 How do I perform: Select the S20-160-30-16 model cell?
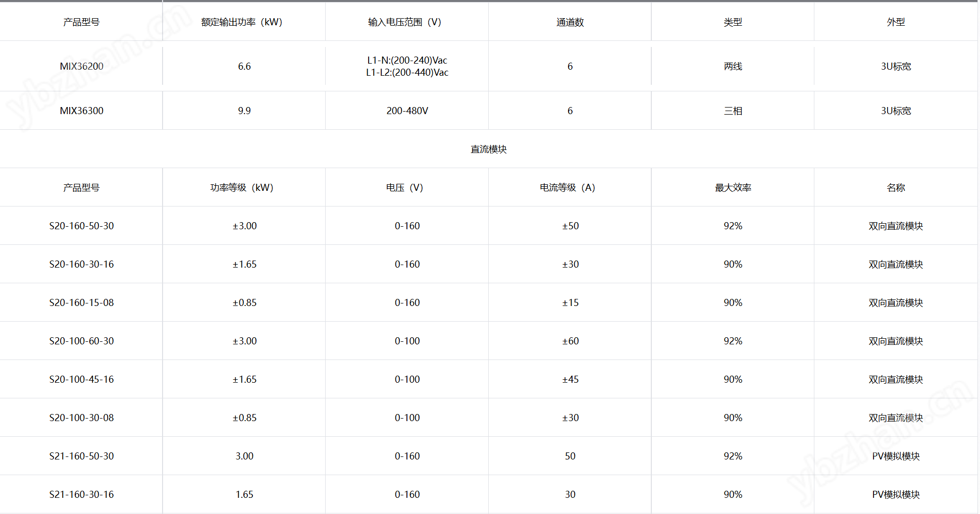[81, 264]
